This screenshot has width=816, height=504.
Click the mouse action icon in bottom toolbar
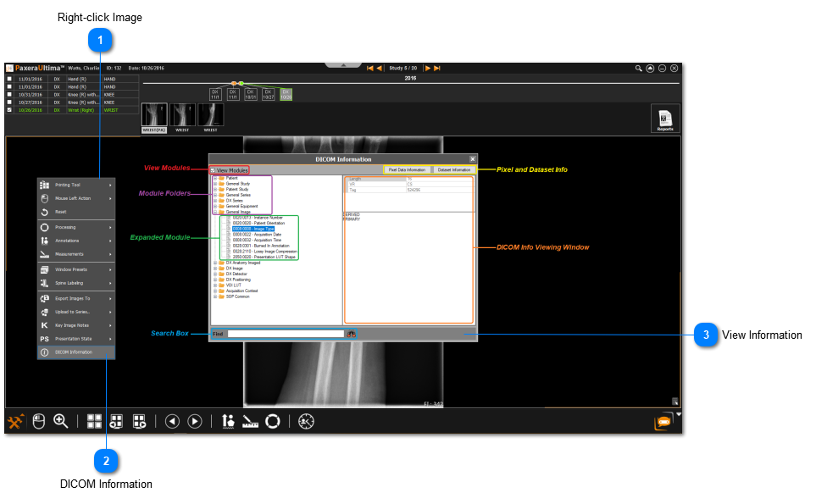pos(38,421)
